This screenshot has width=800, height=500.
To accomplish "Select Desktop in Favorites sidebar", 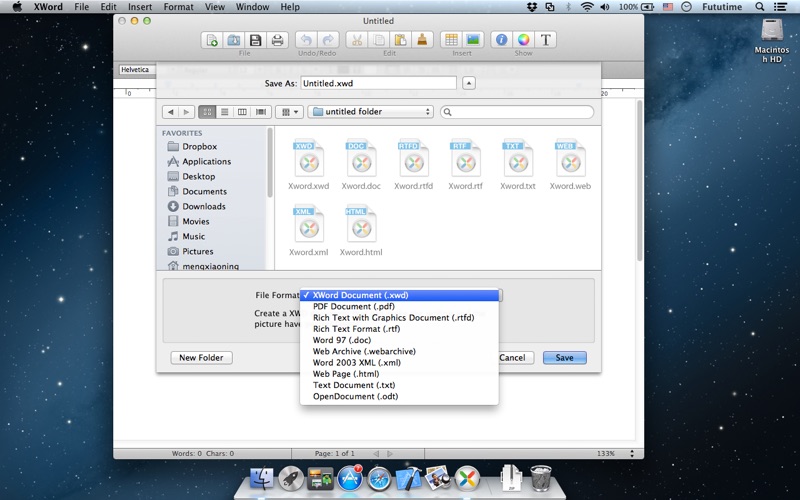I will pyautogui.click(x=198, y=177).
